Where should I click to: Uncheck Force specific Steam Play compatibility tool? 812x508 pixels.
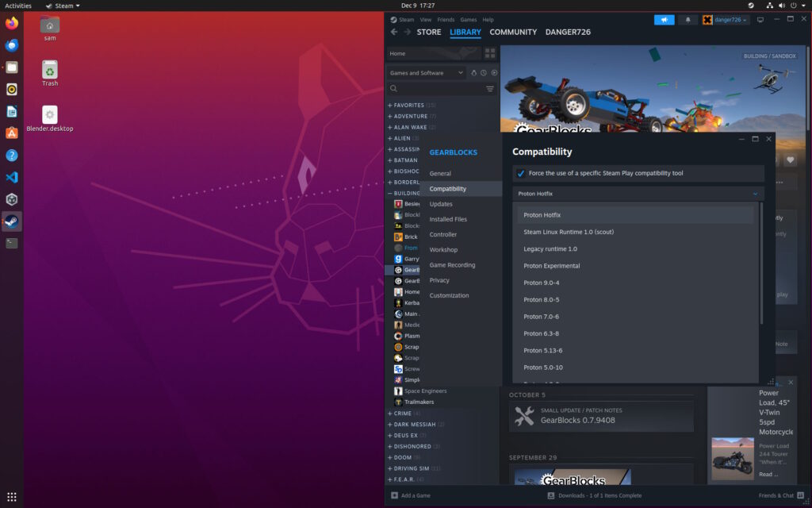(x=521, y=173)
